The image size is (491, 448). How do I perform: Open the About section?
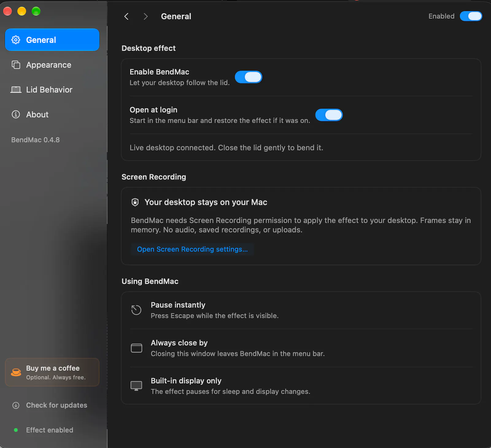pos(52,114)
